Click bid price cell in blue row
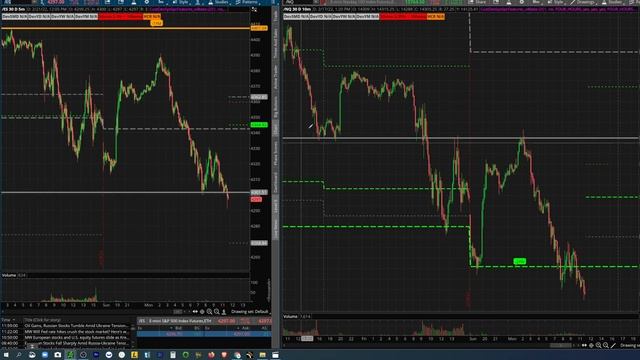This screenshot has width=640, height=360. click(x=174, y=334)
